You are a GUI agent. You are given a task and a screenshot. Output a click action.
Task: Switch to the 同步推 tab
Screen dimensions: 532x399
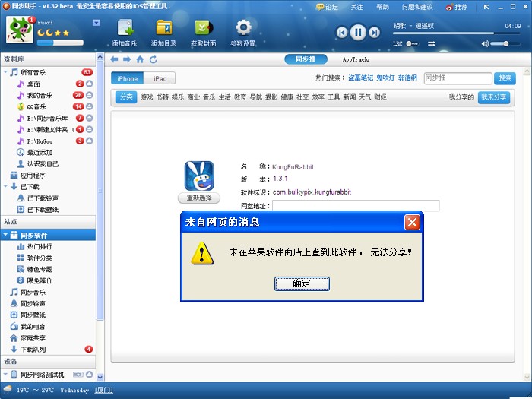point(306,59)
